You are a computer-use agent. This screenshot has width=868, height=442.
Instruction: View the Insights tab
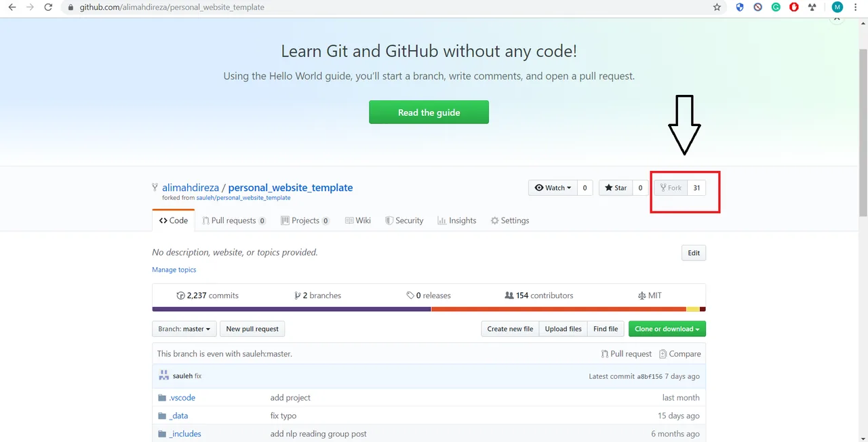pos(457,220)
